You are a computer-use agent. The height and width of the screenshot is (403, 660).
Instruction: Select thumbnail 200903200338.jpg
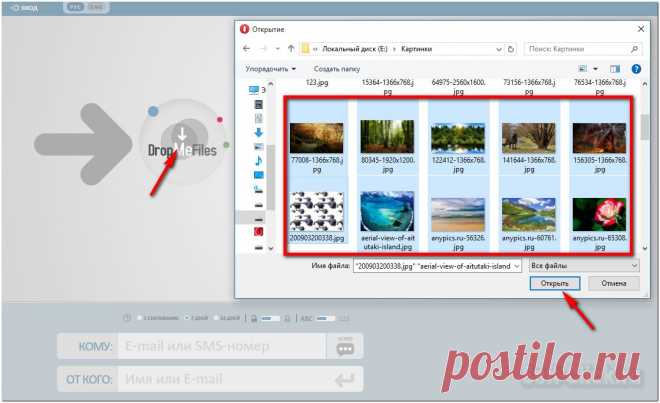[317, 212]
